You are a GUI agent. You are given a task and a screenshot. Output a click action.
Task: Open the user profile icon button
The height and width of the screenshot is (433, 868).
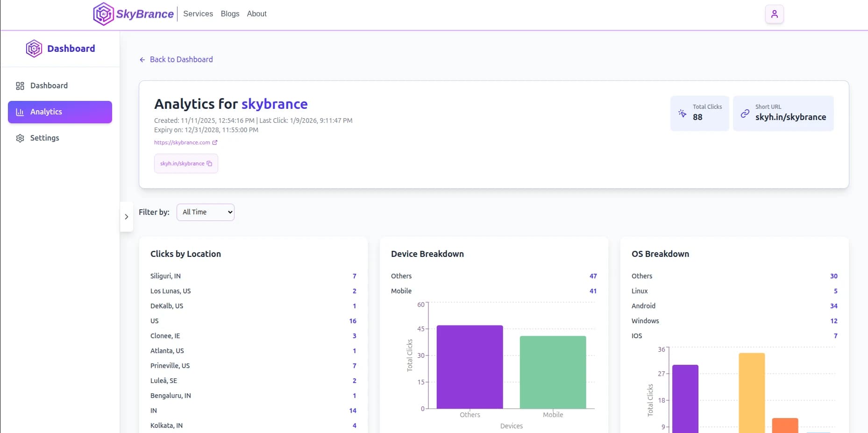(x=774, y=14)
